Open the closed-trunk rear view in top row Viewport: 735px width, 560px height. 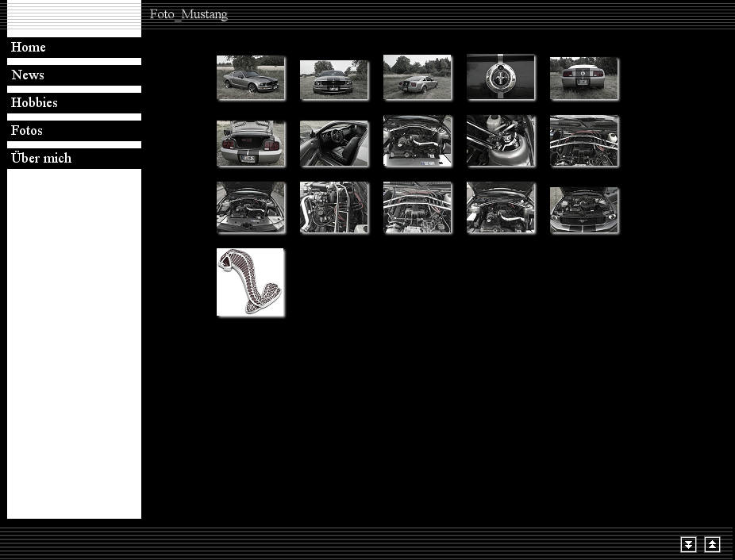[583, 78]
